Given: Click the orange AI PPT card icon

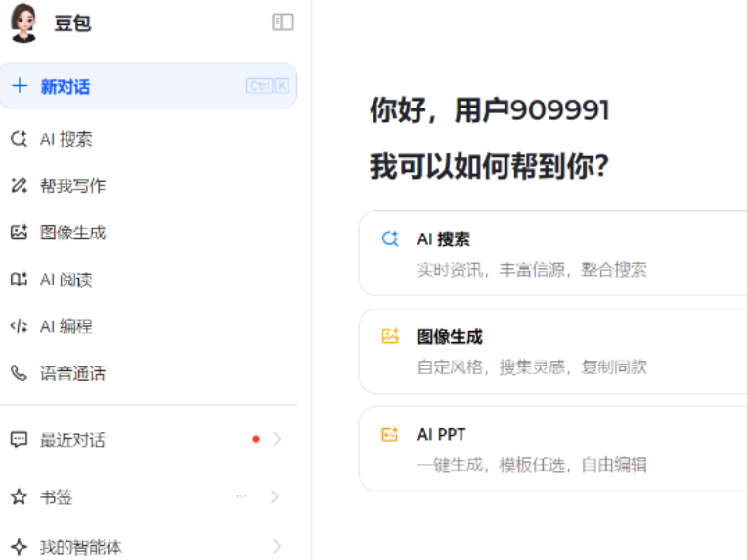Looking at the screenshot, I should click(390, 434).
